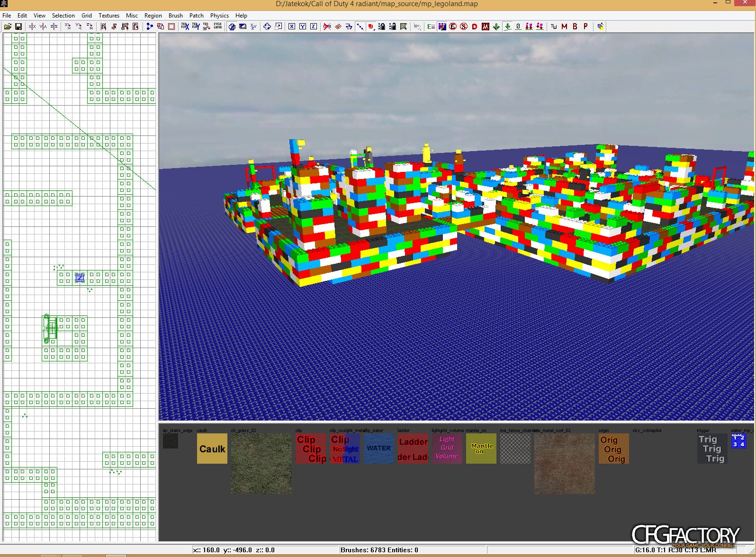Toggle the pressed checkered blue-red toolbar button
The width and height of the screenshot is (756, 557).
point(442,27)
